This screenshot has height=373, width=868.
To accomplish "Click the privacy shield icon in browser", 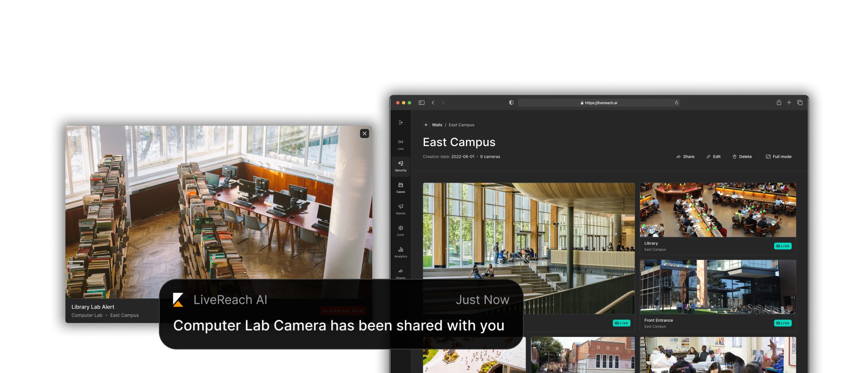I will (x=511, y=103).
